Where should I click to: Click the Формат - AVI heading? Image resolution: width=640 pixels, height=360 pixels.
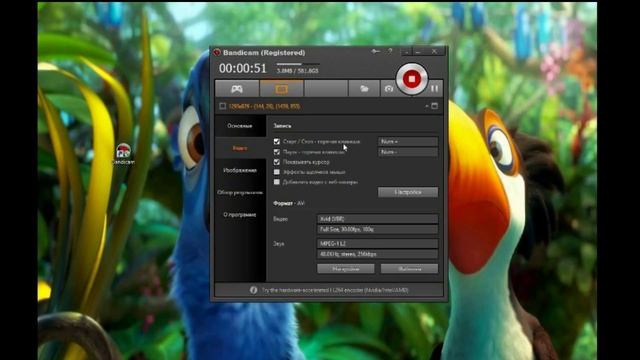[x=289, y=203]
